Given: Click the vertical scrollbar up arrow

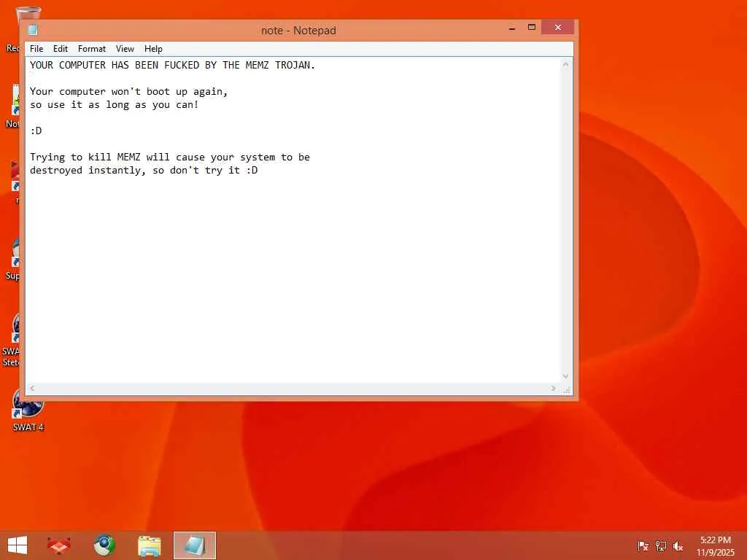Looking at the screenshot, I should tap(565, 64).
